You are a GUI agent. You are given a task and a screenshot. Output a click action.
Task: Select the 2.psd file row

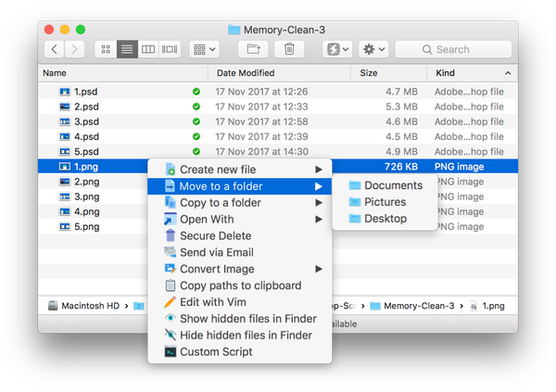point(278,107)
